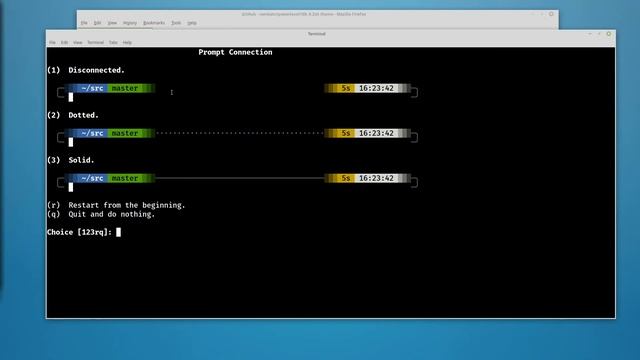Click the '5s' segment in Dotted example
This screenshot has height=360, width=640.
click(x=346, y=133)
